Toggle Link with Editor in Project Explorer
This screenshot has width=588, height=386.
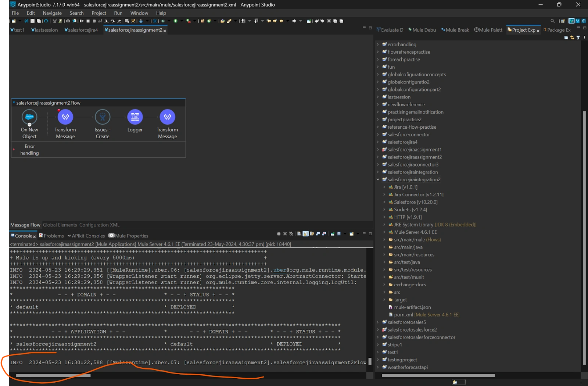coord(572,37)
